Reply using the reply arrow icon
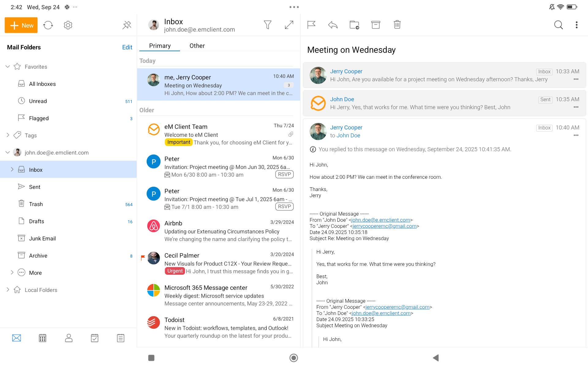588x368 pixels. click(x=333, y=25)
